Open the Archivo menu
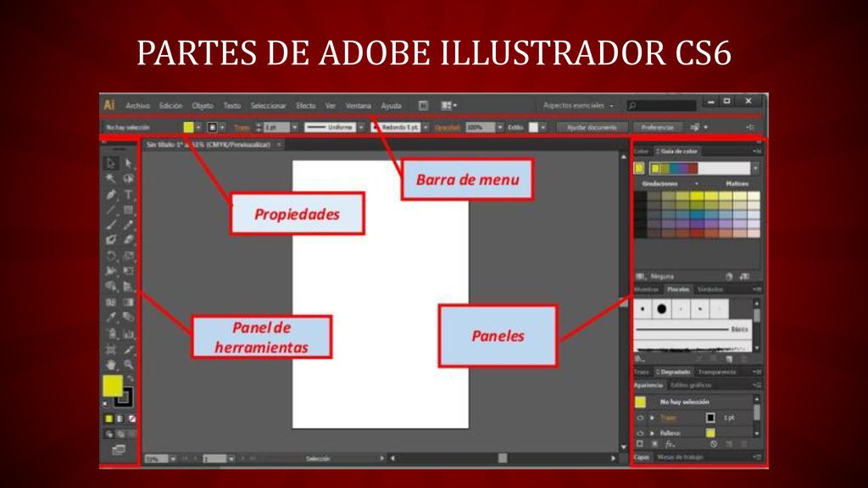 click(x=138, y=105)
